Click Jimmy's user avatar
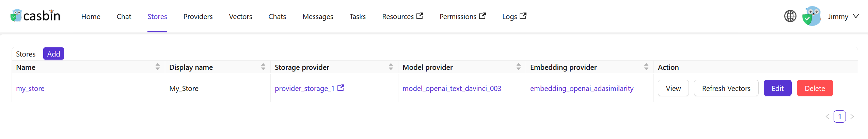This screenshot has height=139, width=868. click(x=811, y=16)
